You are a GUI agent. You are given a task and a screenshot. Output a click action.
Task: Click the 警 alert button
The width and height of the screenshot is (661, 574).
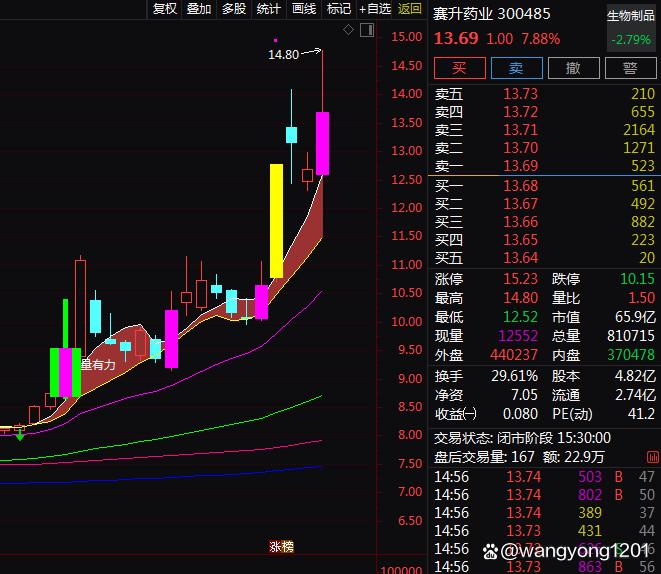coord(629,68)
